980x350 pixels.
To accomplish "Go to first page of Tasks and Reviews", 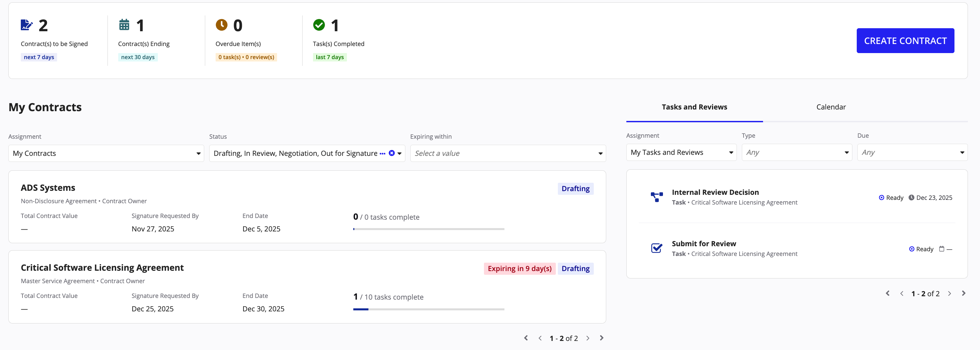I will 888,293.
